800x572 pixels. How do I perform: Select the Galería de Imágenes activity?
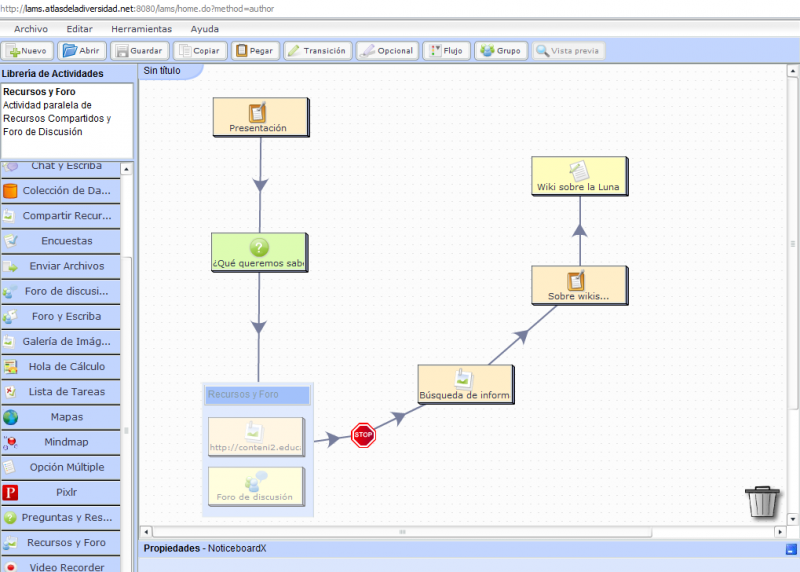pos(61,341)
